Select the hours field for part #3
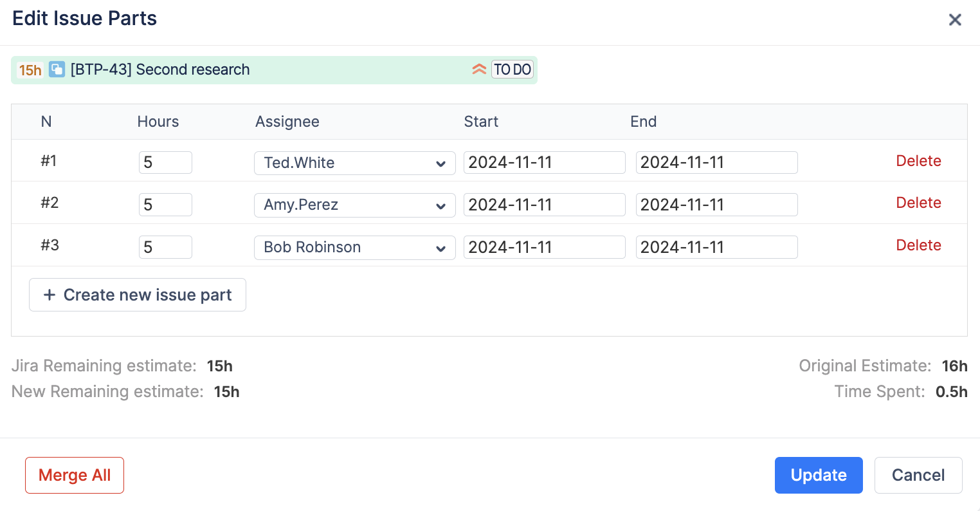The height and width of the screenshot is (511, 980). tap(165, 248)
